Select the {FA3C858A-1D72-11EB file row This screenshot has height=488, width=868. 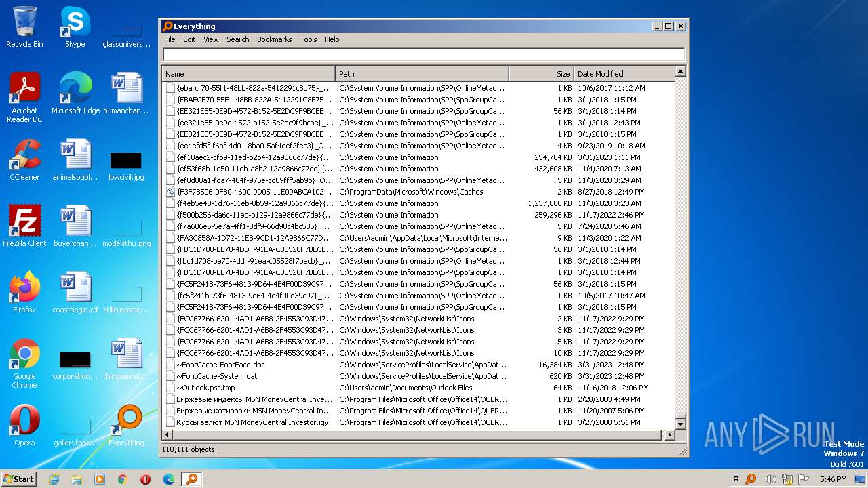pyautogui.click(x=418, y=238)
